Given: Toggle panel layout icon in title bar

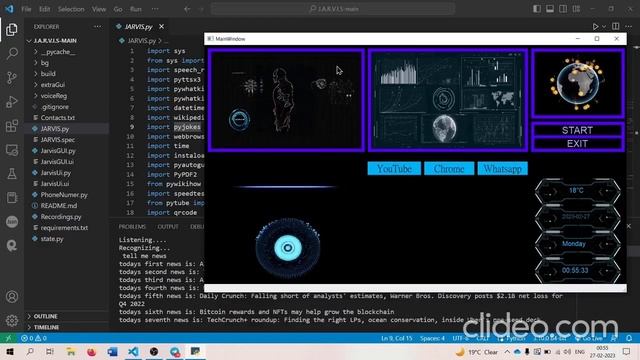Looking at the screenshot, I should [x=550, y=9].
